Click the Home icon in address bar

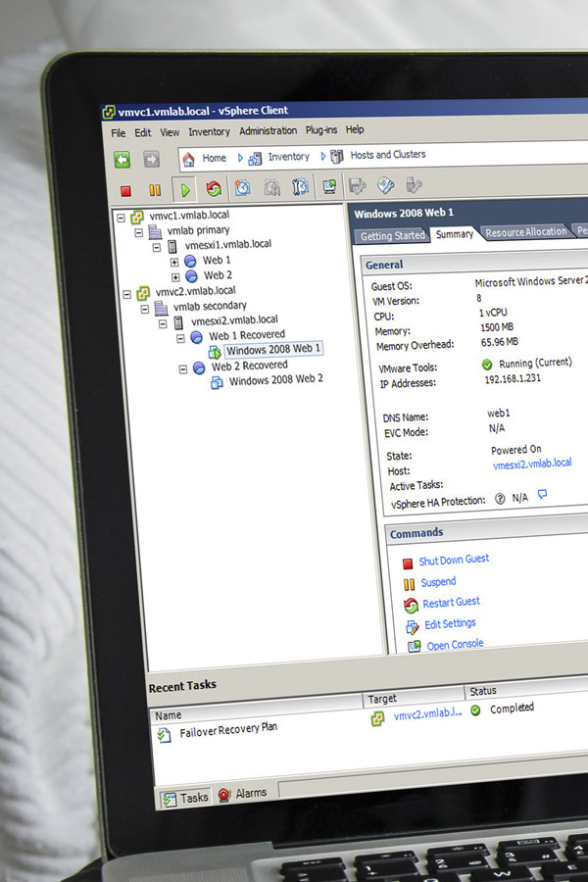188,159
